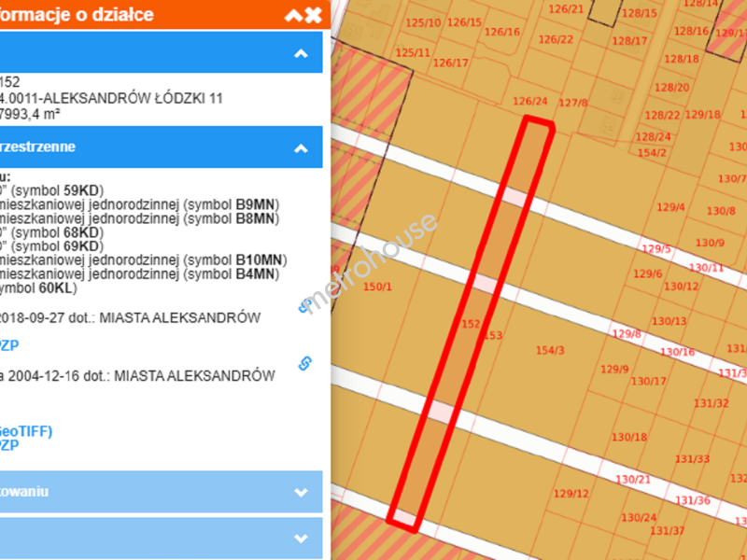Expand the 'owaniu' section chevron

(x=301, y=492)
